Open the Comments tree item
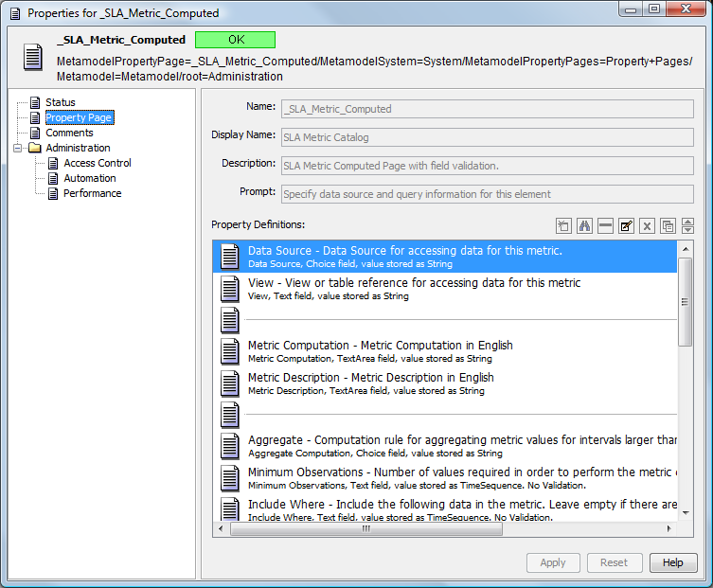Image resolution: width=713 pixels, height=588 pixels. tap(69, 133)
